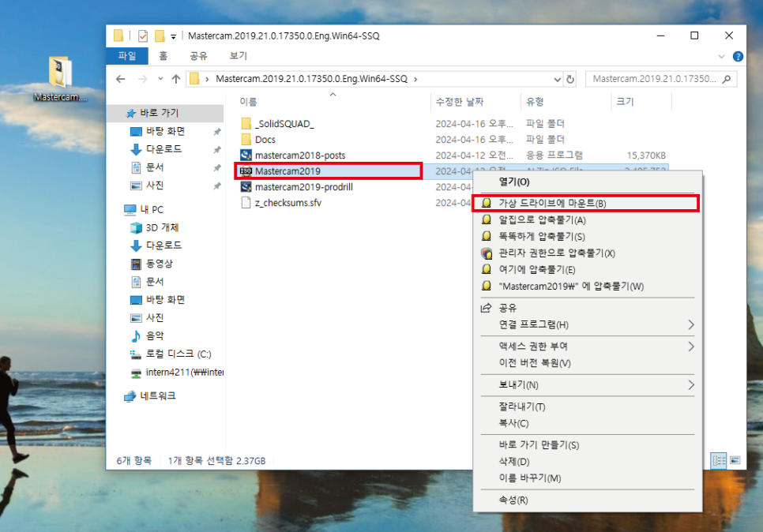This screenshot has width=763, height=532.
Task: Choose 가상 드라이브에 마운트(B)
Action: coord(586,204)
